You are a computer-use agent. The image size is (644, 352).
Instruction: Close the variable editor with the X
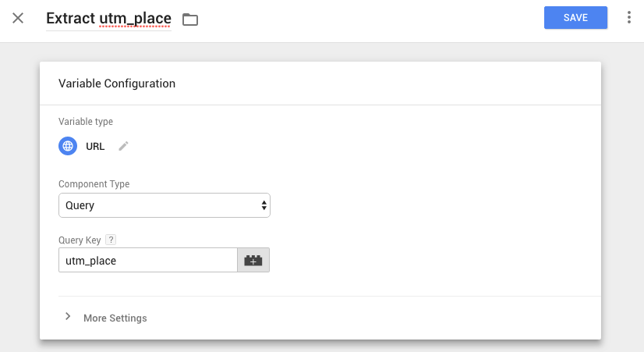pos(18,18)
